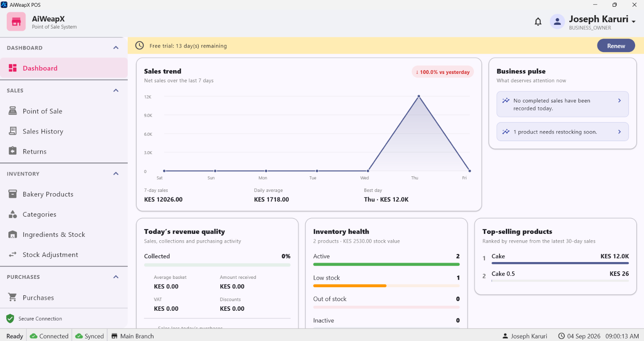
Task: Click the 100.0% vs yesterday badge
Action: (443, 72)
